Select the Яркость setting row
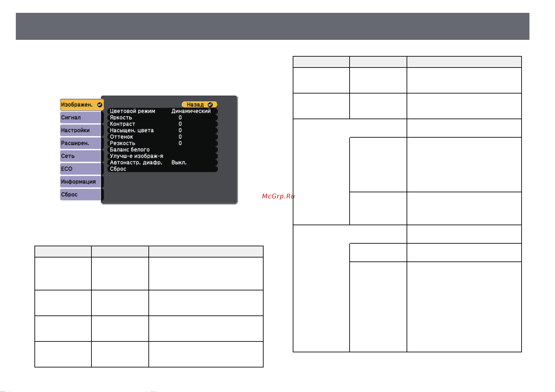The width and height of the screenshot is (555, 392). [x=162, y=118]
